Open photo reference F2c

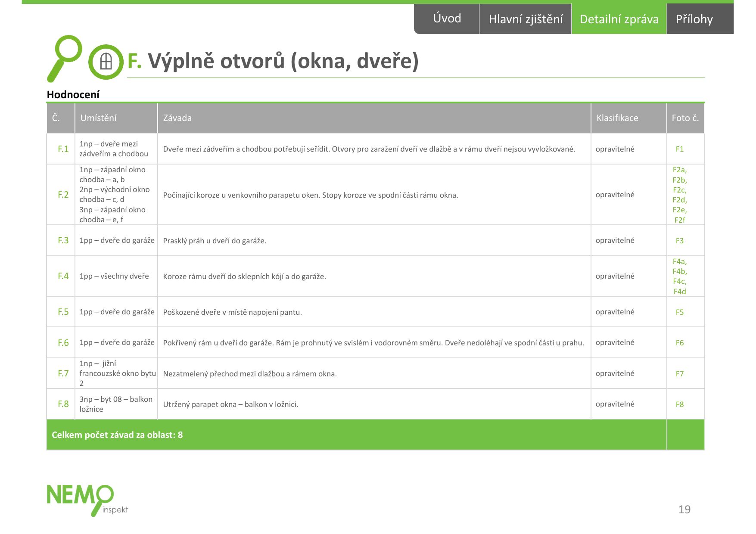[x=679, y=190]
